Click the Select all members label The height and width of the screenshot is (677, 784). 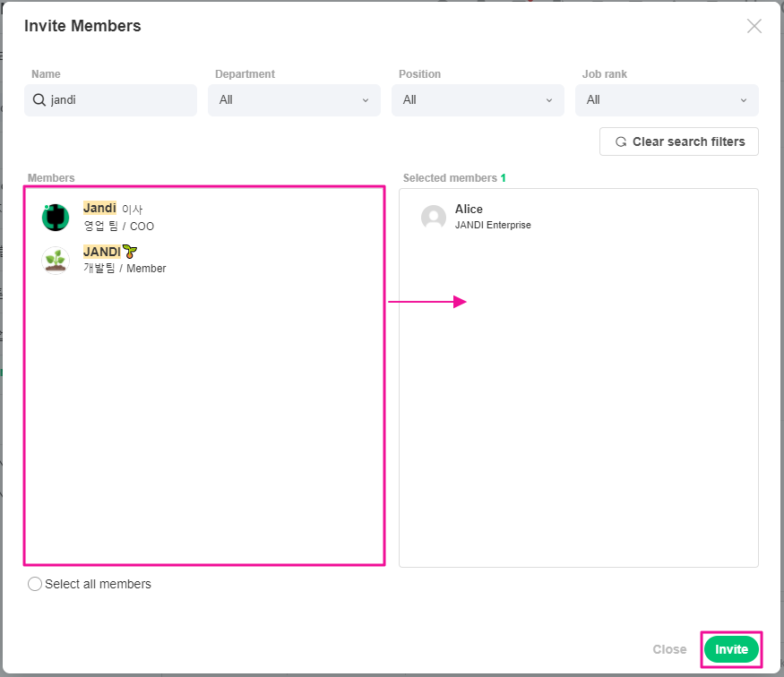(x=98, y=584)
